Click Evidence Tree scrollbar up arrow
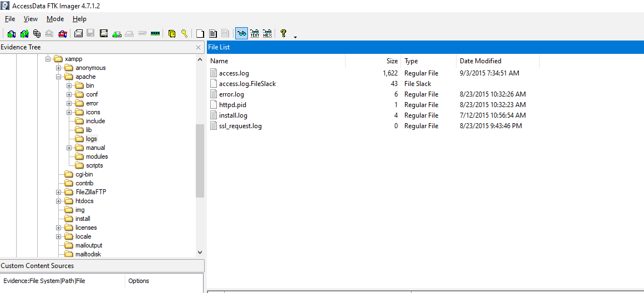The height and width of the screenshot is (293, 644). (200, 59)
